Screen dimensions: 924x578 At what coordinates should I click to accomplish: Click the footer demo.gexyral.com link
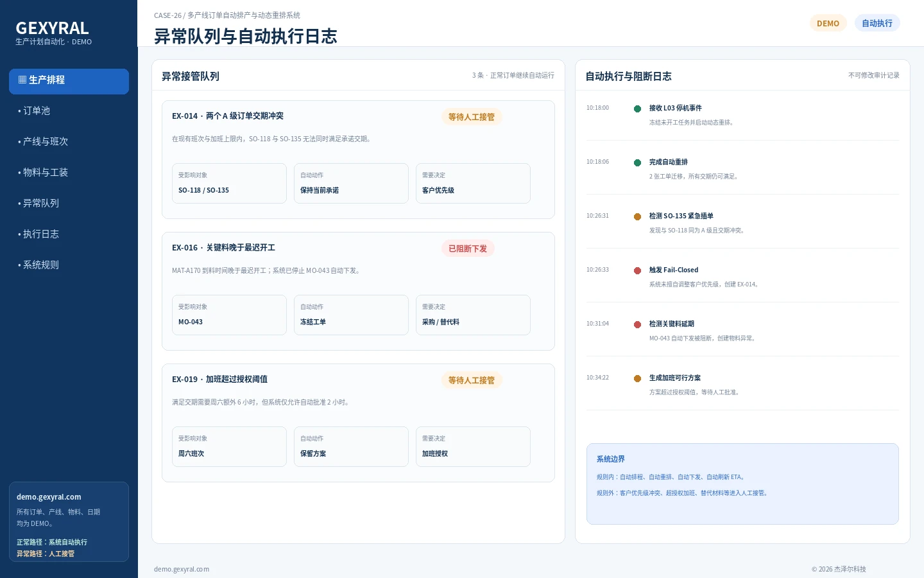pyautogui.click(x=182, y=569)
